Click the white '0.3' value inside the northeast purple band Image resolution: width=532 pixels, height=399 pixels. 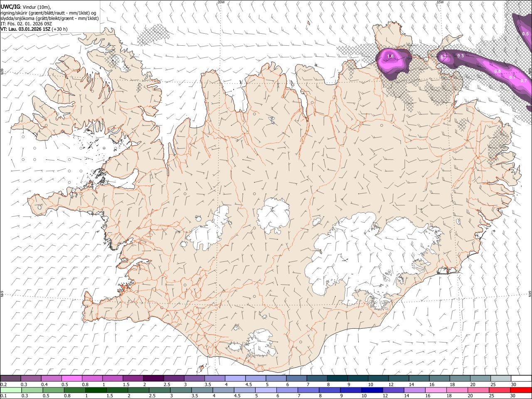461,56
